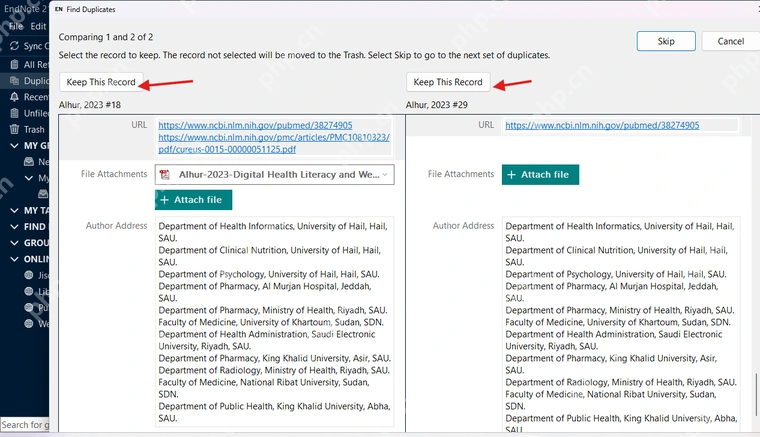Click globe icon beside Pu online search
The height and width of the screenshot is (437, 760).
(x=29, y=307)
